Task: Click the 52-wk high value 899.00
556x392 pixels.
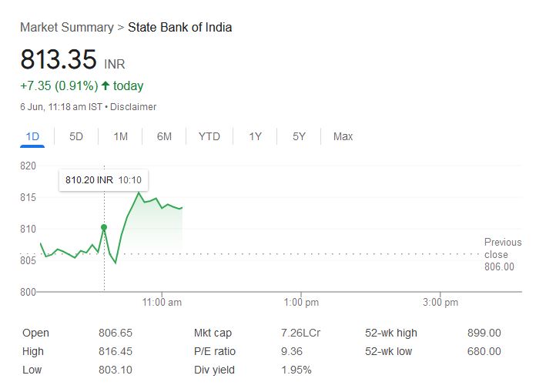Action: pyautogui.click(x=484, y=333)
